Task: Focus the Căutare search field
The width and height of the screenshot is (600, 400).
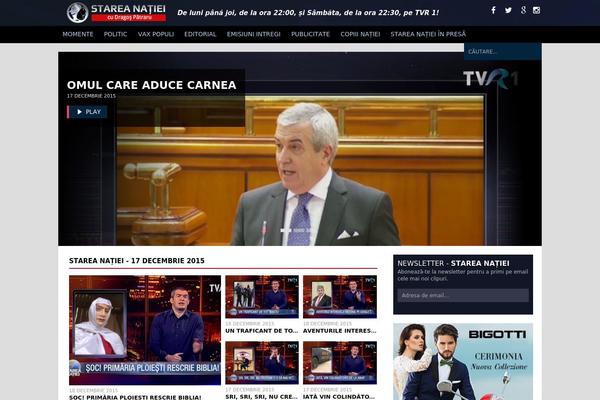Action: pyautogui.click(x=502, y=51)
